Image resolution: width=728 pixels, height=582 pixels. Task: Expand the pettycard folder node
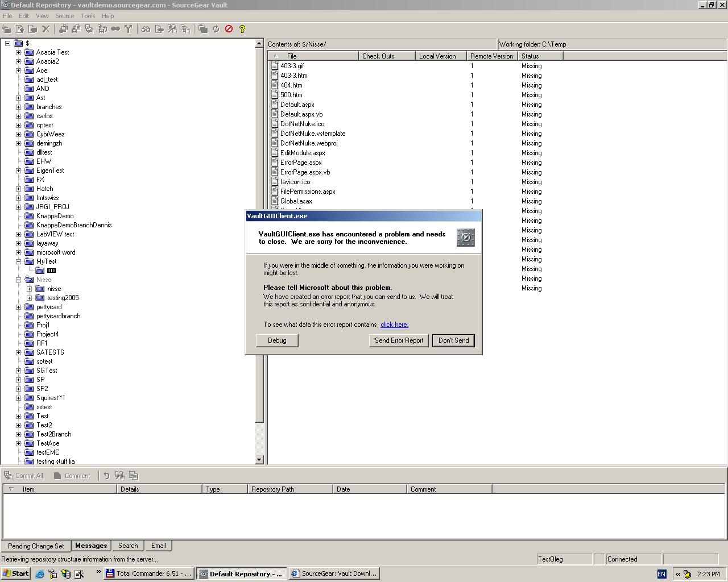coord(18,307)
